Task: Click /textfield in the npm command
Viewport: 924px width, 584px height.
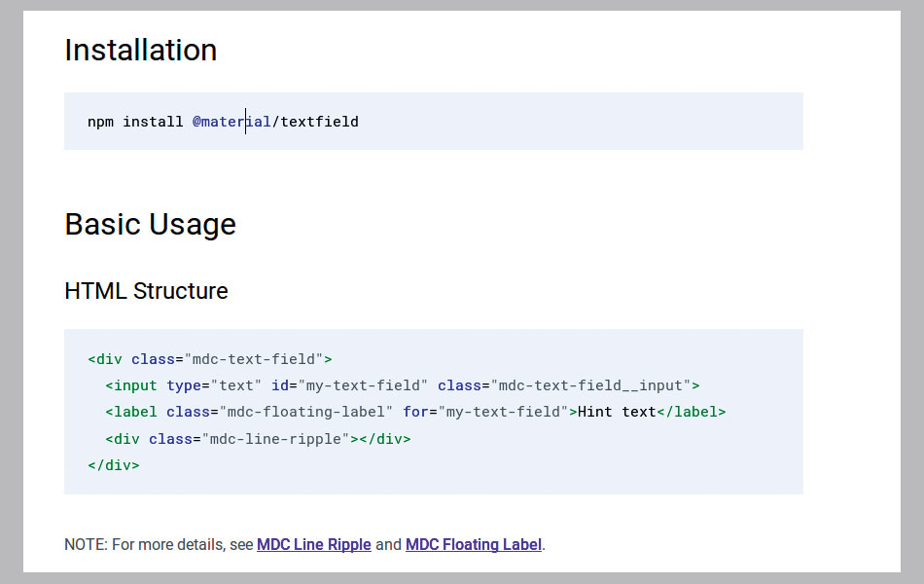Action: tap(315, 122)
